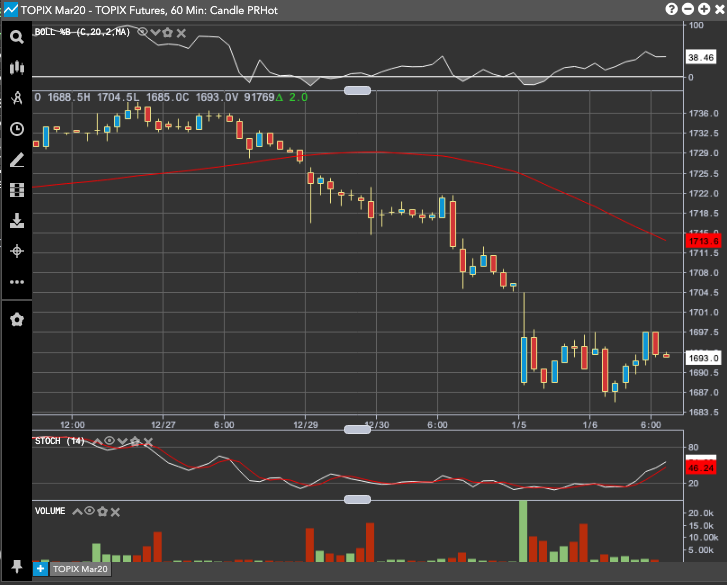Click the 1683.5 price axis label
This screenshot has width=727, height=585.
click(703, 412)
